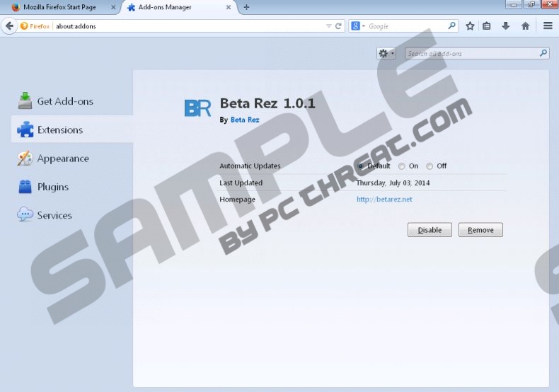
Task: Open the betarez.net homepage link
Action: 384,200
